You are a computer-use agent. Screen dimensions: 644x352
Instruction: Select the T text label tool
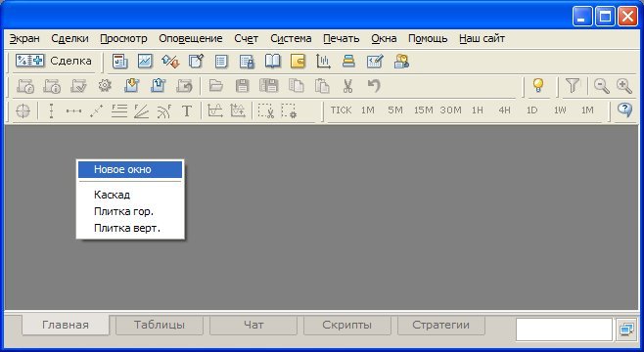click(x=187, y=110)
